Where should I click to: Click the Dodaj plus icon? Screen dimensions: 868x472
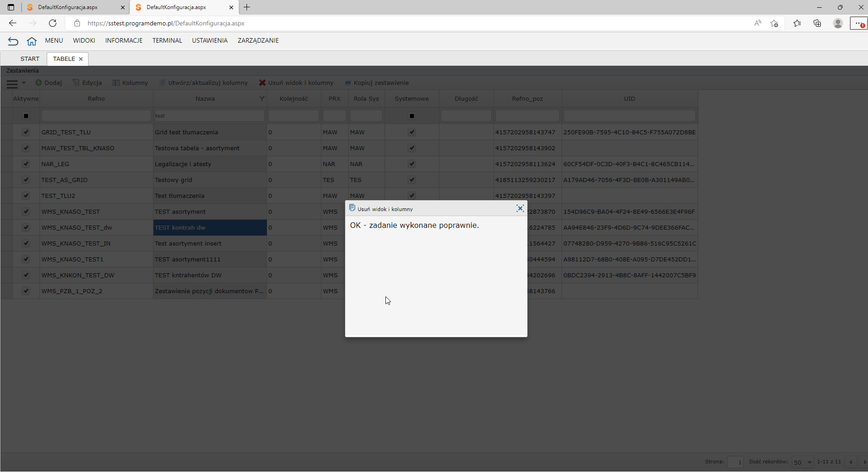tap(39, 83)
